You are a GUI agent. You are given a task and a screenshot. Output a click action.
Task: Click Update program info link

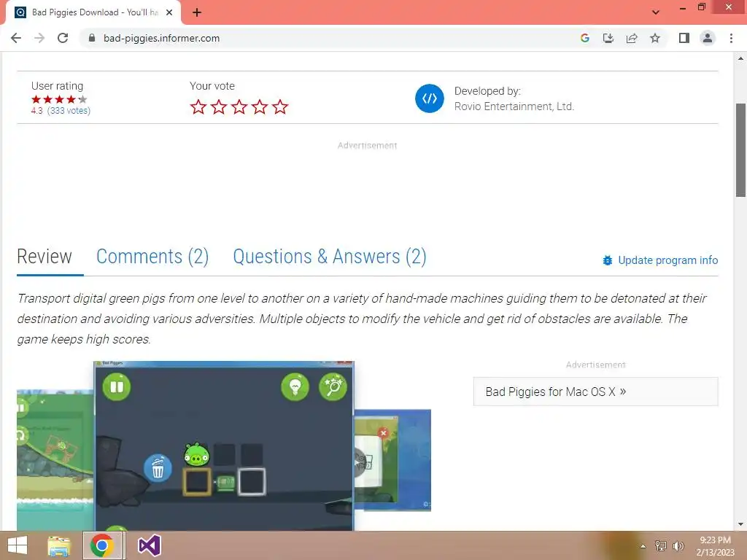point(668,260)
